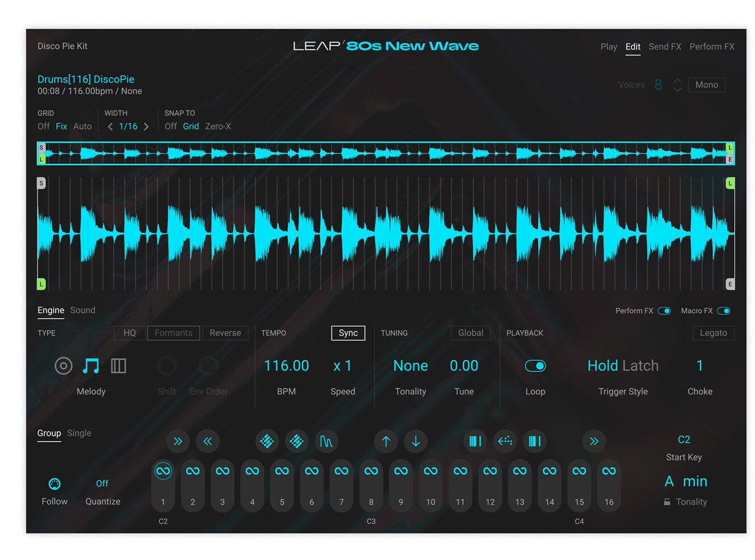Click the envelope shape icon above pads

tap(326, 441)
